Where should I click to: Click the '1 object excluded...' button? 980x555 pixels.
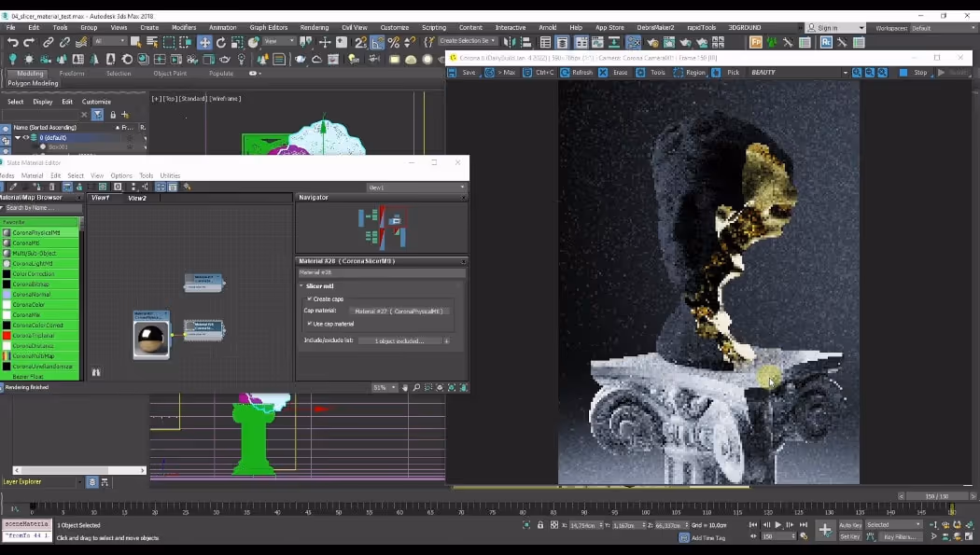(399, 340)
